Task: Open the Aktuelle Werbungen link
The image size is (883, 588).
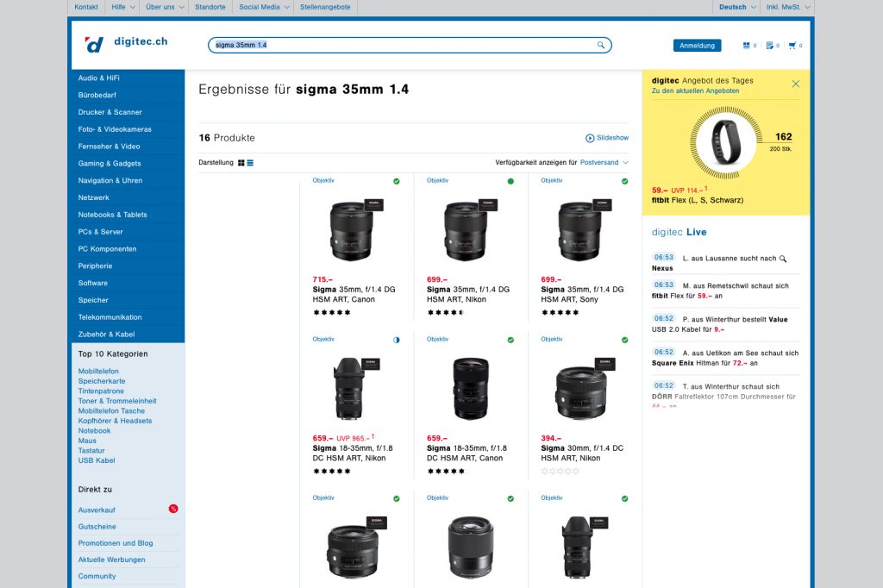Action: click(111, 560)
